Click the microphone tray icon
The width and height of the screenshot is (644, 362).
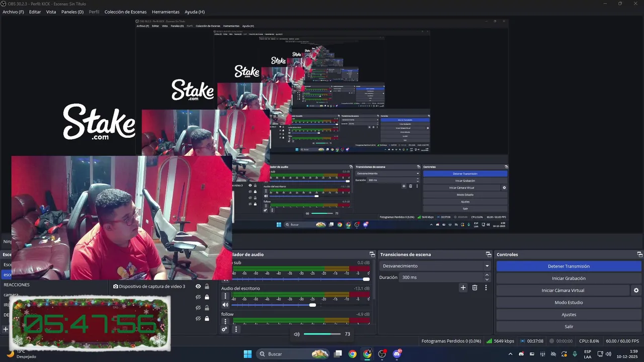click(575, 354)
